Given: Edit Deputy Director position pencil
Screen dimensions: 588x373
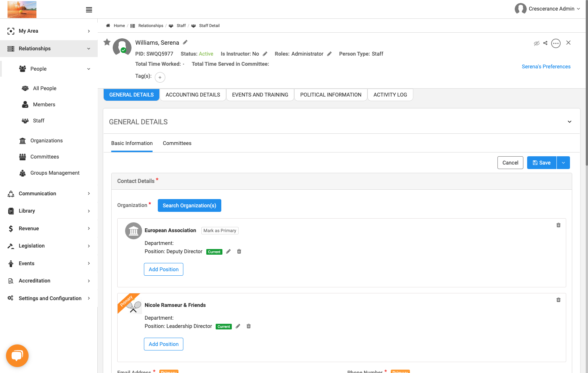Looking at the screenshot, I should 228,251.
